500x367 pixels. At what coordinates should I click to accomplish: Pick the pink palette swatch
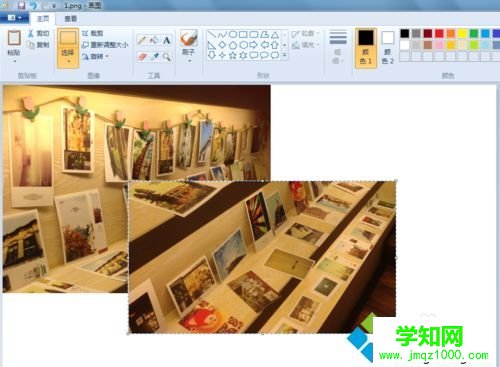[x=439, y=45]
